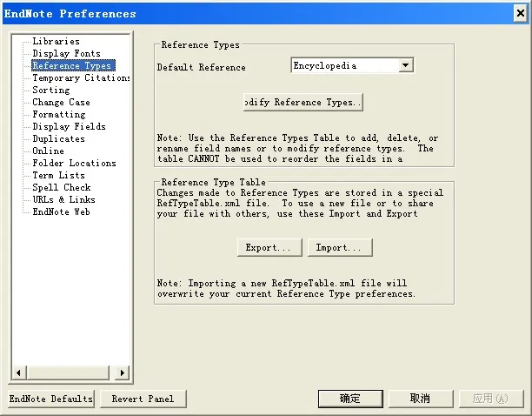This screenshot has width=532, height=416.
Task: Open the Online preferences
Action: pyautogui.click(x=48, y=151)
